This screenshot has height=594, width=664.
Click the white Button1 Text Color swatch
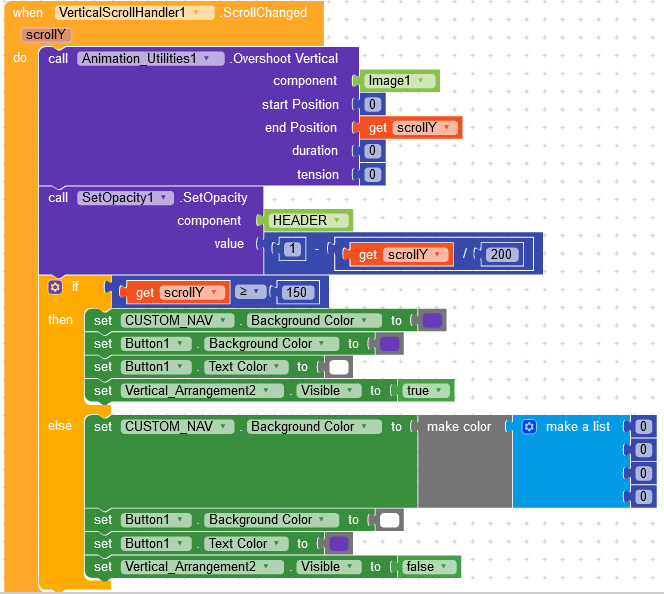tap(339, 367)
